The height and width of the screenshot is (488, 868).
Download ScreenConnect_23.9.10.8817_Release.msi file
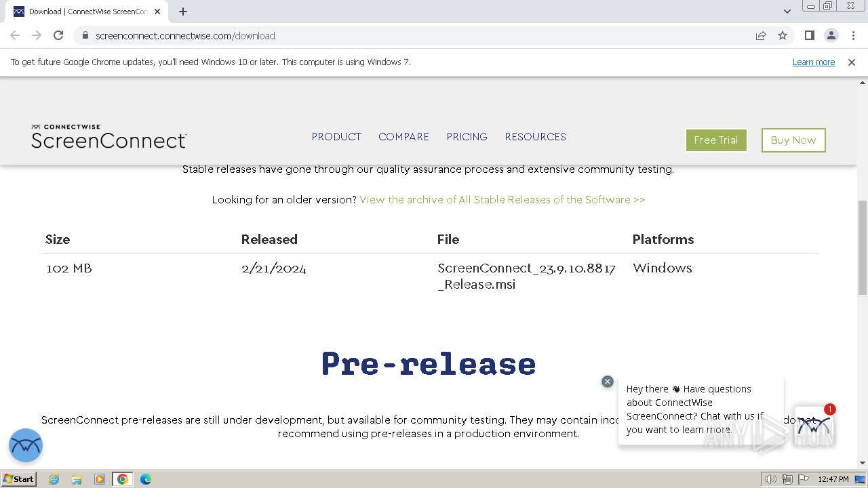[526, 276]
